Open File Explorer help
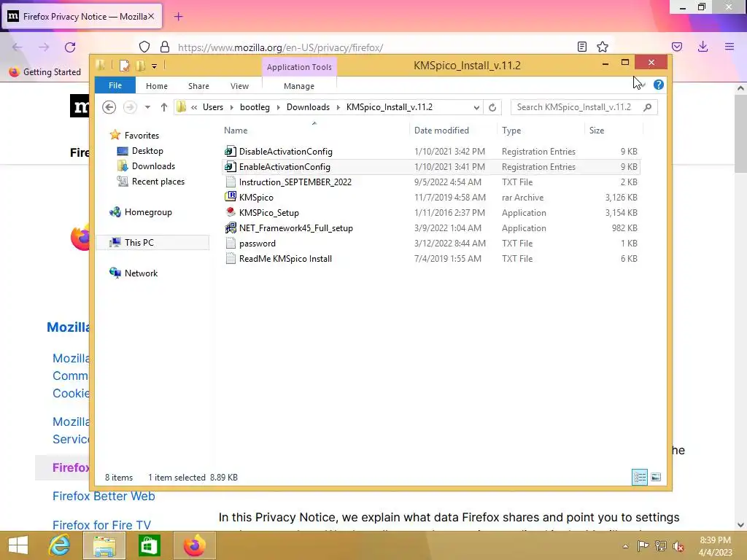The height and width of the screenshot is (560, 747). pyautogui.click(x=659, y=85)
